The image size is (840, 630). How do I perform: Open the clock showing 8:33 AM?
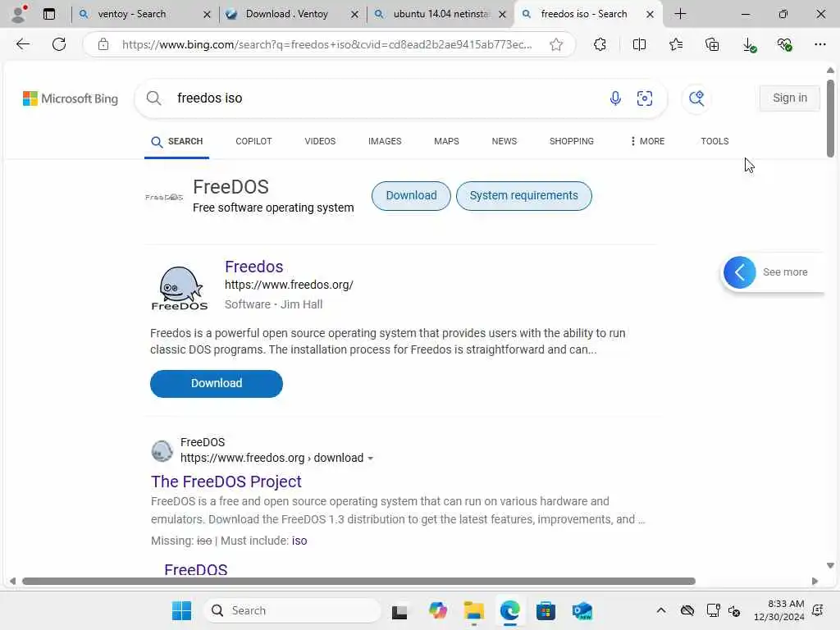779,610
